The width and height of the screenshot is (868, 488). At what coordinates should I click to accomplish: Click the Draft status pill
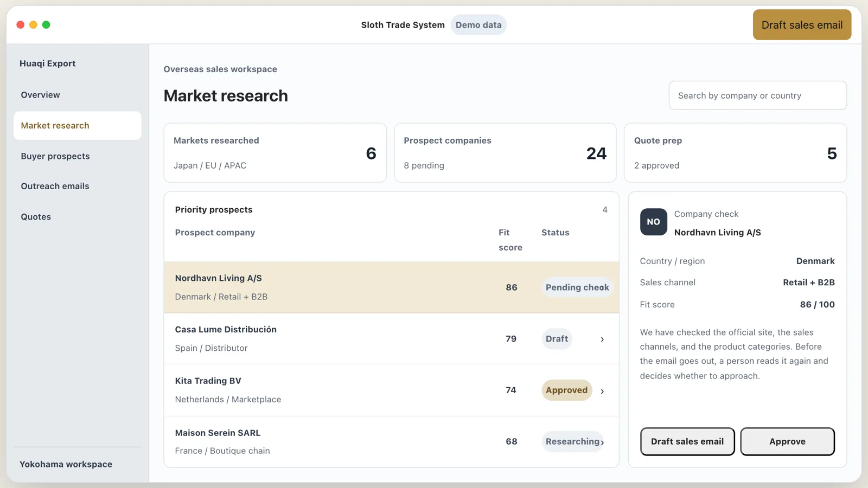tap(557, 339)
